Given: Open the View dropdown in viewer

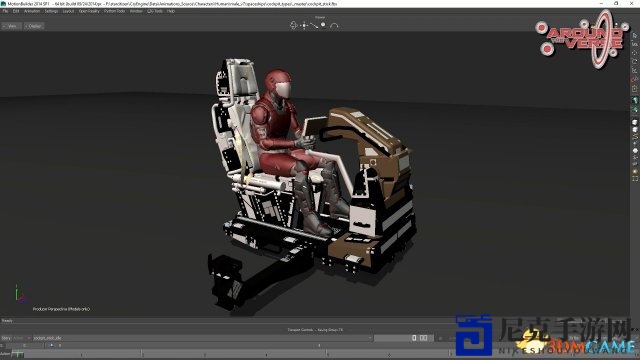Looking at the screenshot, I should (11, 26).
